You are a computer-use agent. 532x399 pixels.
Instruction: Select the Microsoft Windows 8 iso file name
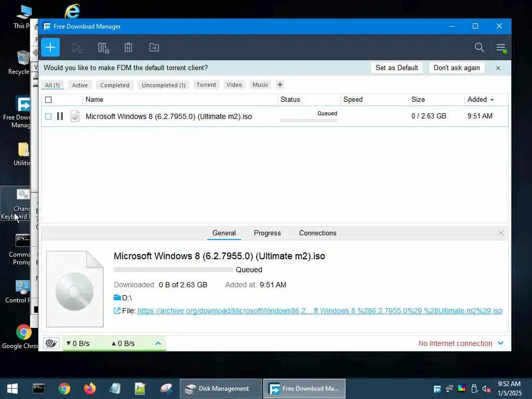(x=169, y=116)
